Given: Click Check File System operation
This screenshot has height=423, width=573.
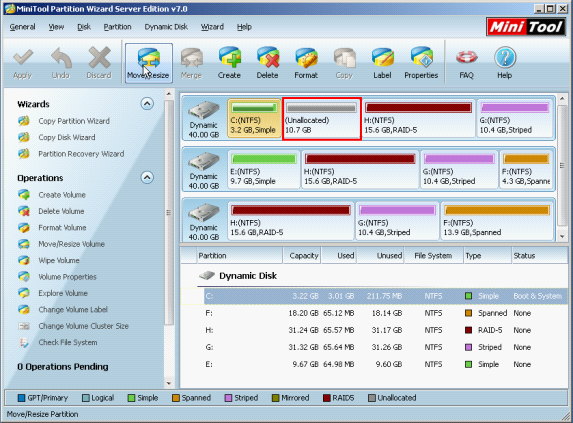Looking at the screenshot, I should coord(68,342).
